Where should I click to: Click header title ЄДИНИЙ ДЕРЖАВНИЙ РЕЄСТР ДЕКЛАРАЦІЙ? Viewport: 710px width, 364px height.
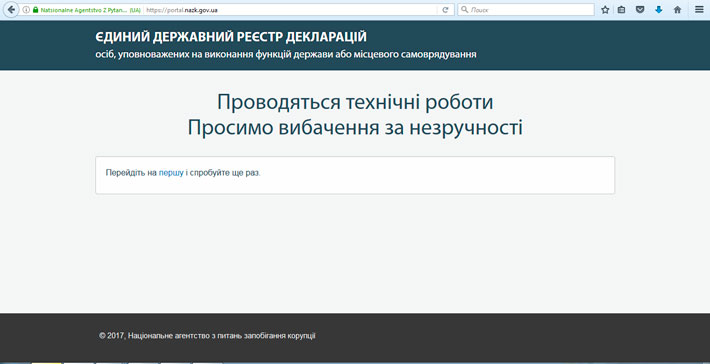pos(231,37)
